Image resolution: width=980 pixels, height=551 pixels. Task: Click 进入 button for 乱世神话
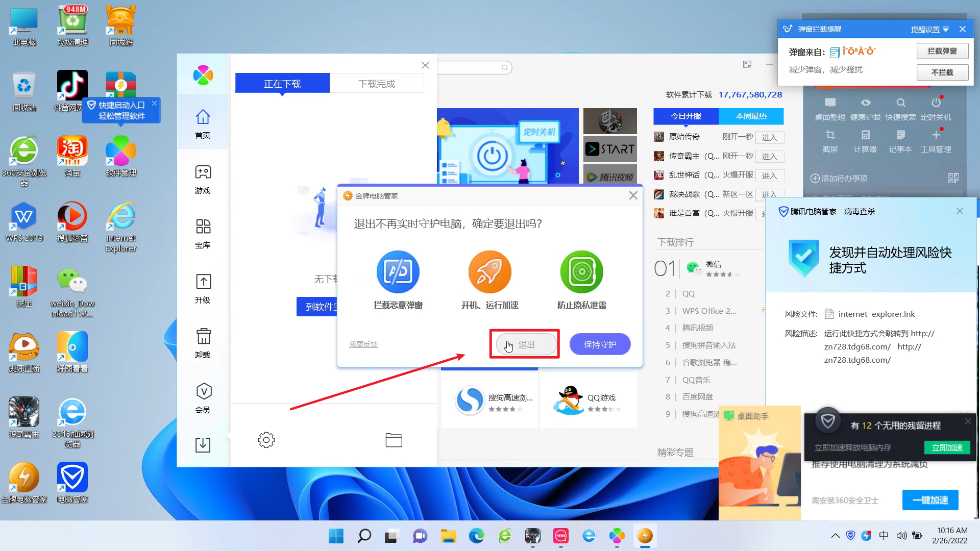click(769, 176)
